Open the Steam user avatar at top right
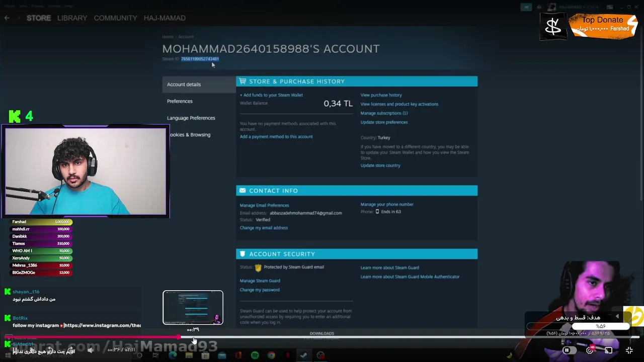644x362 pixels. point(552,7)
